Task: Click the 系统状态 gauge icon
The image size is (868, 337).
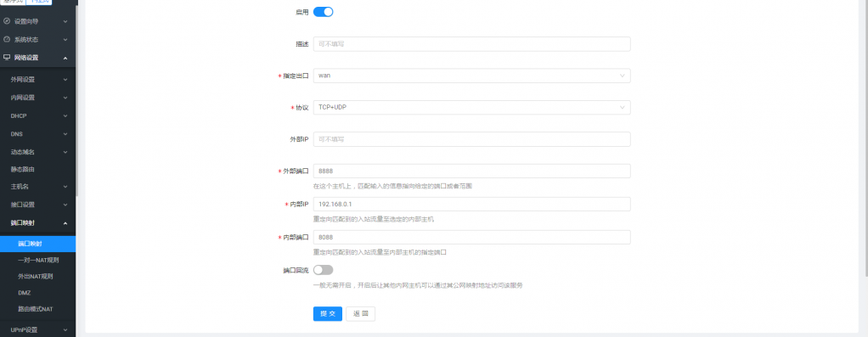Action: 7,40
